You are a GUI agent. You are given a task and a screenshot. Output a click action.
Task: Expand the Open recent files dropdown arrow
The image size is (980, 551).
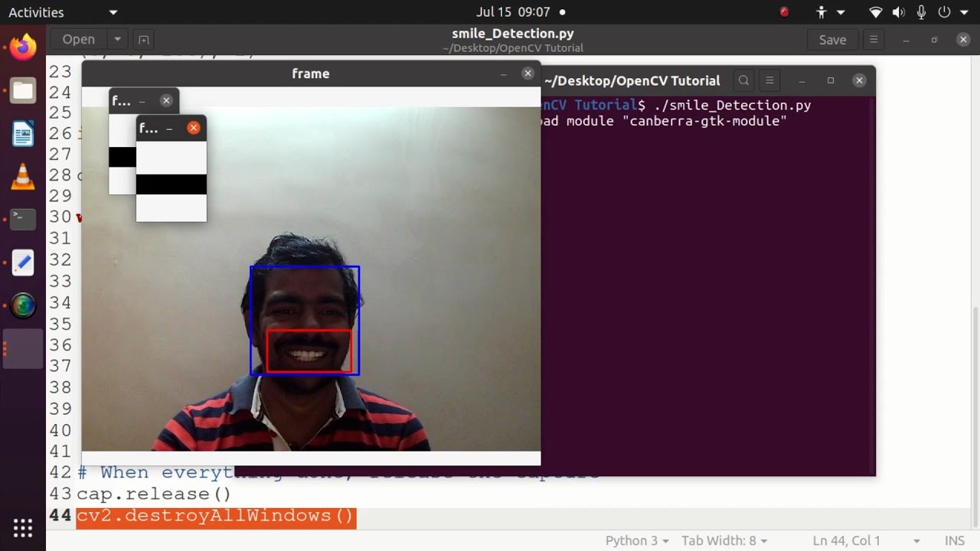tap(117, 40)
